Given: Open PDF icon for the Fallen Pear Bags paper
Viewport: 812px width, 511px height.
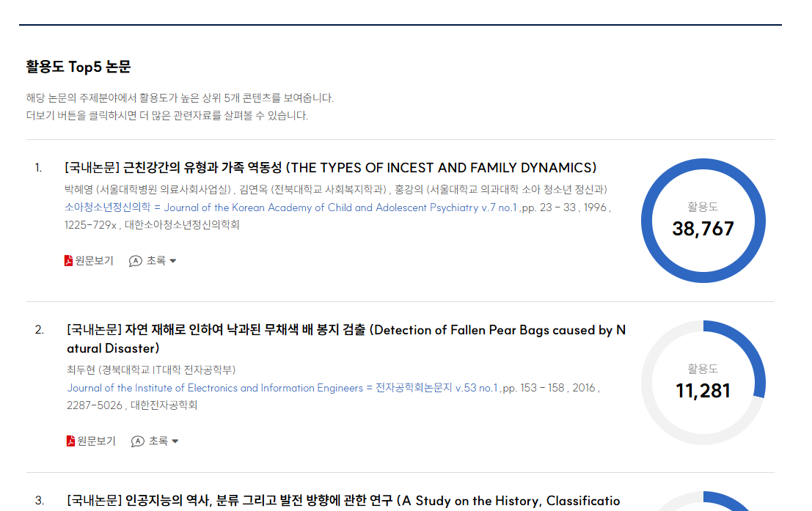Looking at the screenshot, I should [70, 441].
